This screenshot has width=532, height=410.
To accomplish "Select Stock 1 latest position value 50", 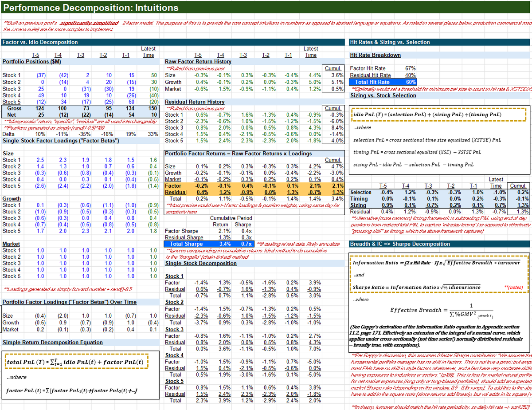I will click(153, 75).
